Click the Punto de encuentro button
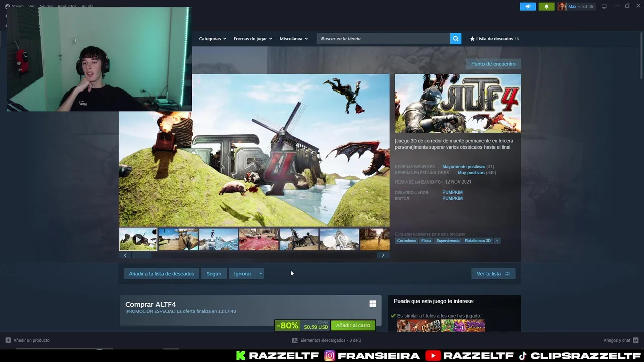The width and height of the screenshot is (644, 362). coord(493,64)
